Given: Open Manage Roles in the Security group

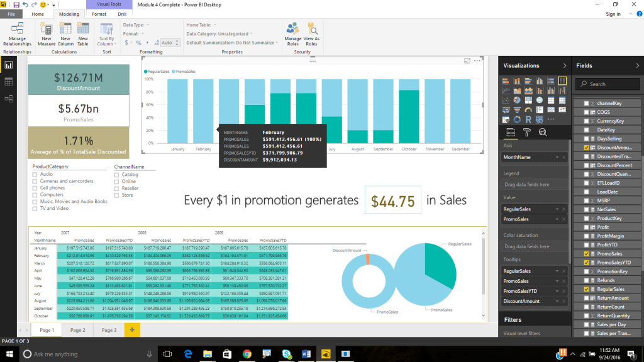Looking at the screenshot, I should (x=292, y=34).
